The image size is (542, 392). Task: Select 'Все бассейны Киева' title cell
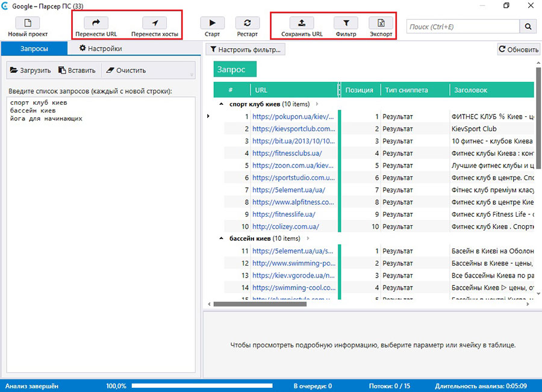493,276
